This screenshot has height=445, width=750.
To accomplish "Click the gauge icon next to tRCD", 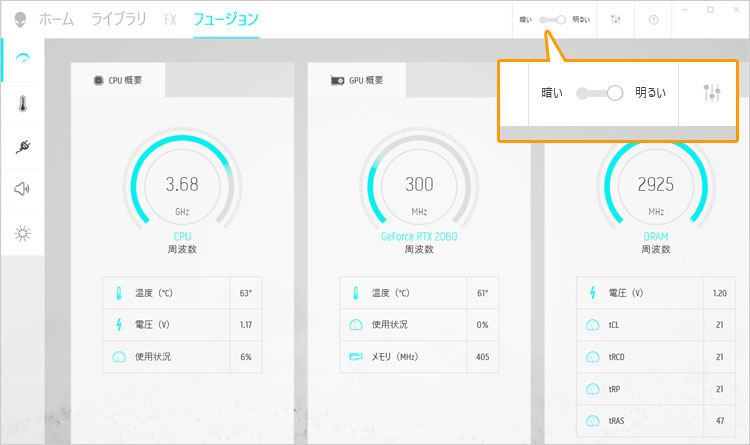I will click(x=593, y=357).
